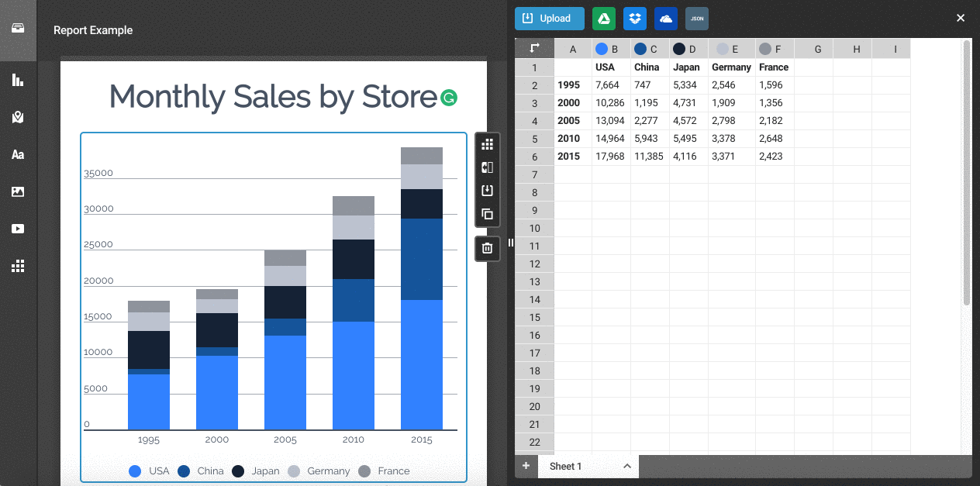
Task: Select the Germany header cell
Action: [x=732, y=67]
